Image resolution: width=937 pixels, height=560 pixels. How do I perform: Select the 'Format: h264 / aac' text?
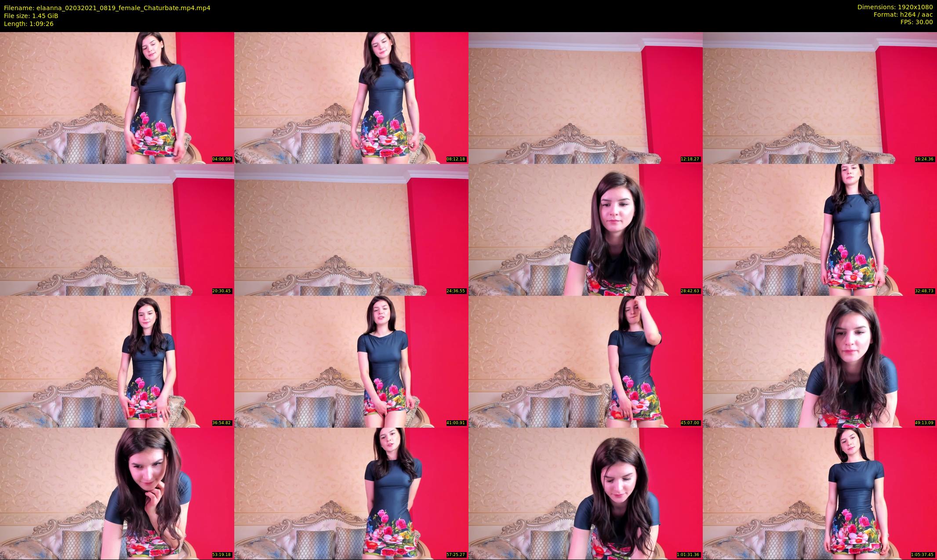[x=903, y=15]
